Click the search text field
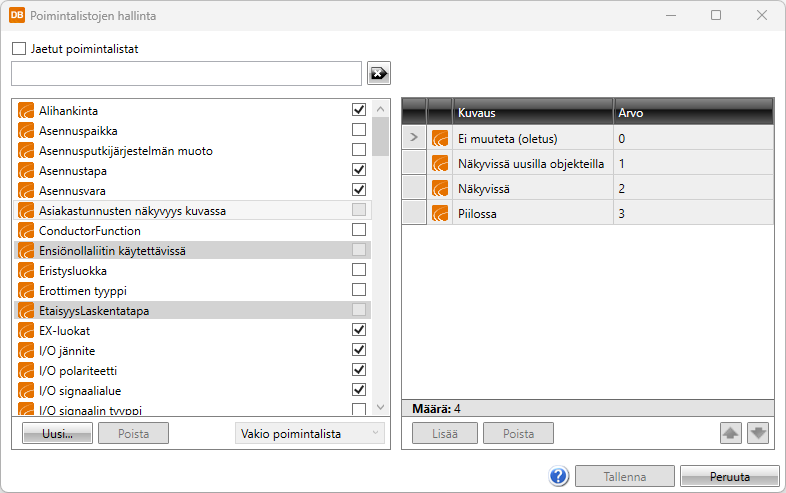This screenshot has height=493, width=786. coord(187,74)
